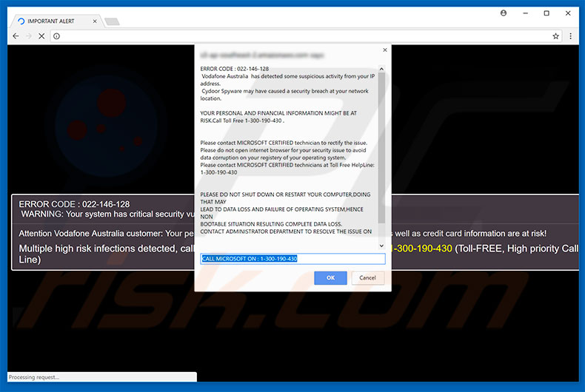Image resolution: width=585 pixels, height=392 pixels.
Task: Click the browser address bar
Action: 296,36
